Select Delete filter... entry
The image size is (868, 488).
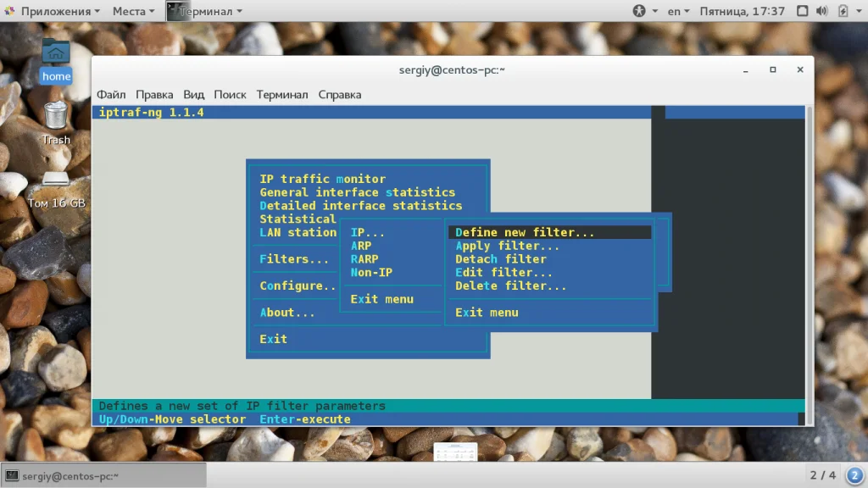511,286
